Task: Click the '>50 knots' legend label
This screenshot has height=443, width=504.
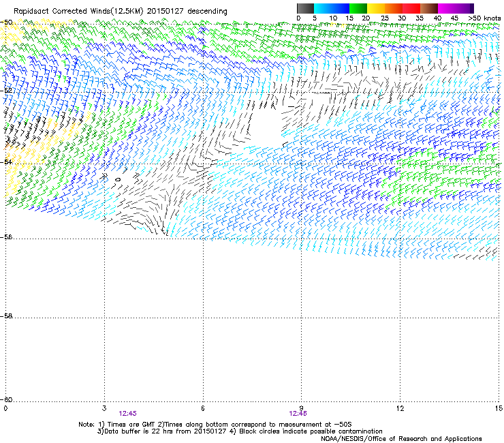Action: tap(484, 18)
